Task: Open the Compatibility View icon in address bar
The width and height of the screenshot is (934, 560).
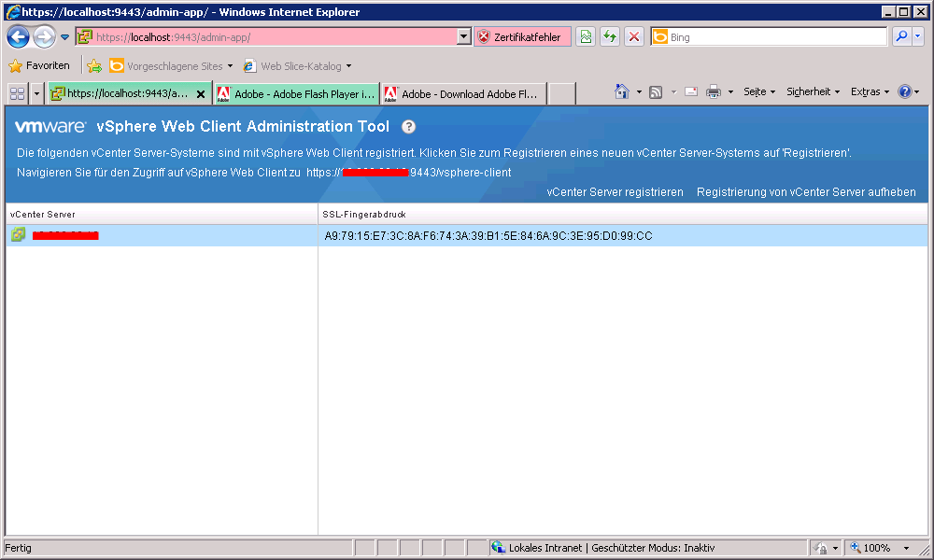Action: pyautogui.click(x=586, y=37)
